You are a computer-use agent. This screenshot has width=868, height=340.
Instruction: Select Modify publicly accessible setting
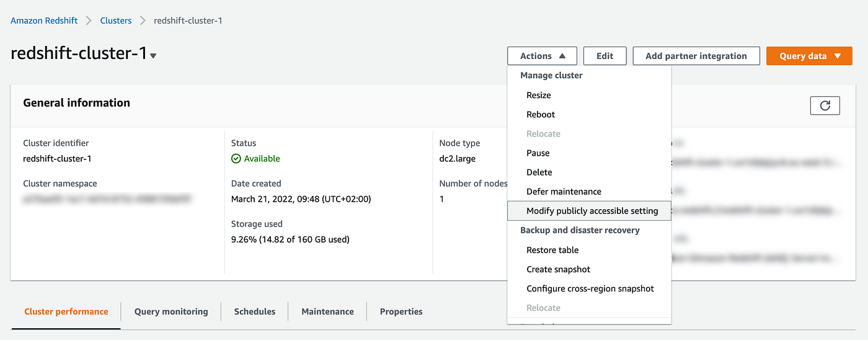[592, 211]
